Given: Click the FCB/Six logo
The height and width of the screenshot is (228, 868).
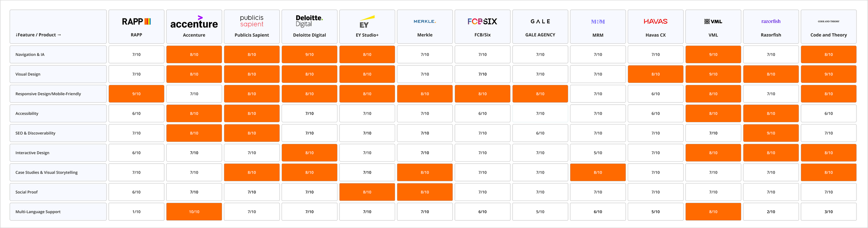Looking at the screenshot, I should [482, 22].
